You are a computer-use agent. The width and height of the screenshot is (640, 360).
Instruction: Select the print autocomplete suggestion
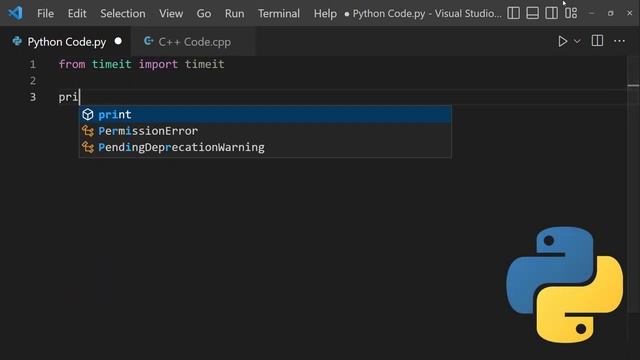pos(265,115)
